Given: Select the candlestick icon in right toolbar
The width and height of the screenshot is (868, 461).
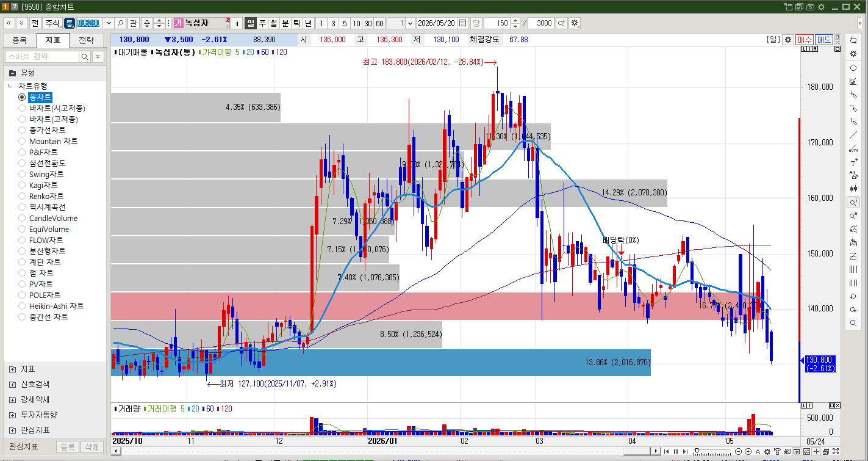Looking at the screenshot, I should pos(853,189).
